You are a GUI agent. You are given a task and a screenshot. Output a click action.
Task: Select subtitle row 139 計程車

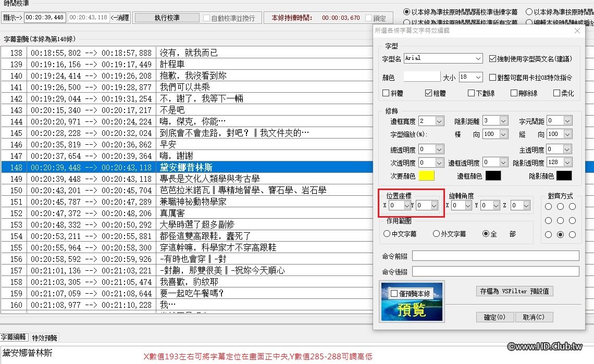pos(187,64)
